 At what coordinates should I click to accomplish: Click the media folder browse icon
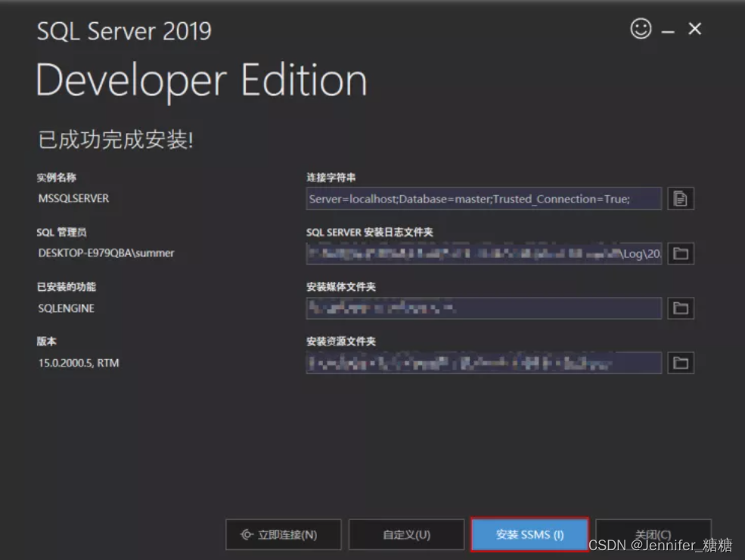coord(679,308)
